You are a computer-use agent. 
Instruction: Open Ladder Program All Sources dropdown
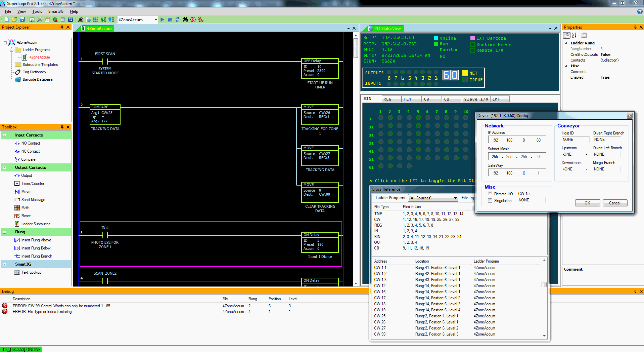(x=455, y=198)
